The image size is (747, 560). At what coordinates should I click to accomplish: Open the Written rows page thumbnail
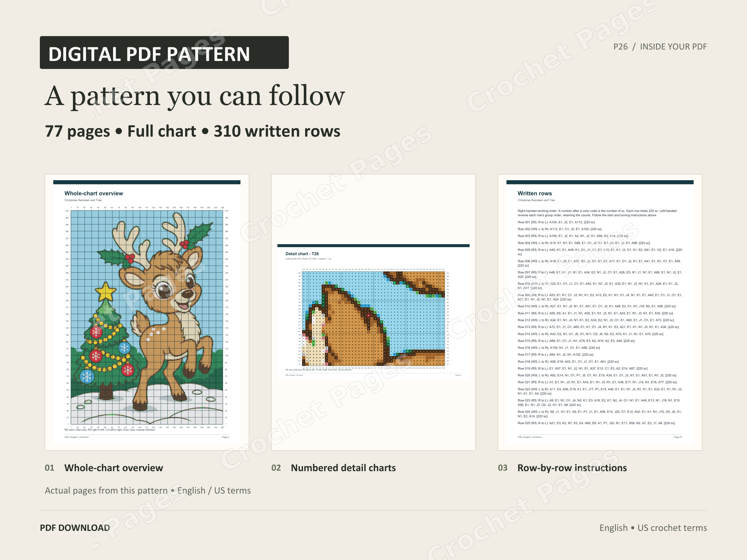click(600, 312)
